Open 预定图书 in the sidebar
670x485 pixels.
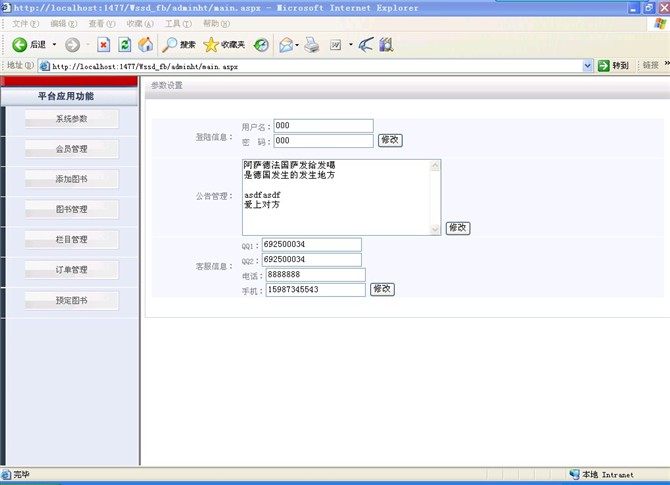coord(71,300)
